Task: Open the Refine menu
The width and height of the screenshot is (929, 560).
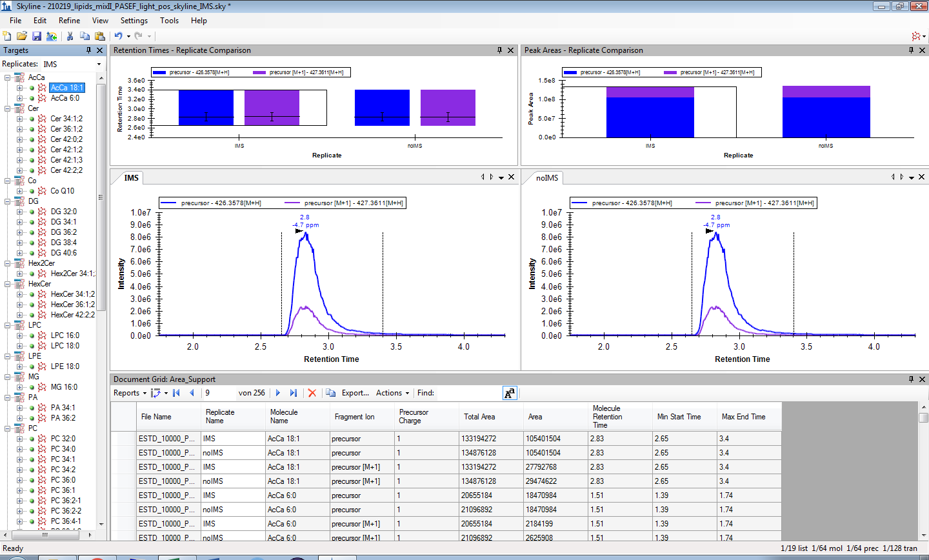Action: pos(69,21)
